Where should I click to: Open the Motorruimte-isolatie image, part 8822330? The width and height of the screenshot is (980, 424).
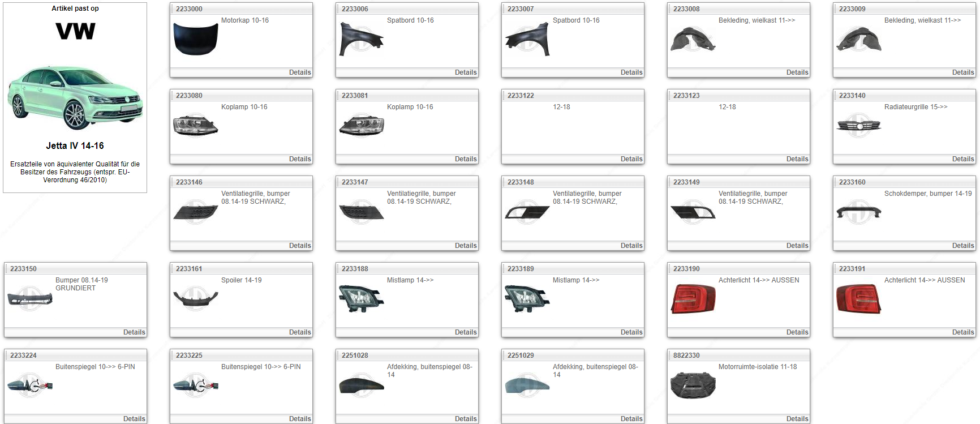coord(693,386)
